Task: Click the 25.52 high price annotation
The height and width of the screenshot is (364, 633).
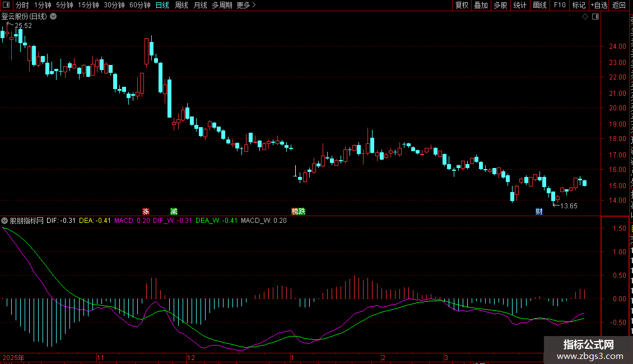Action: [24, 25]
